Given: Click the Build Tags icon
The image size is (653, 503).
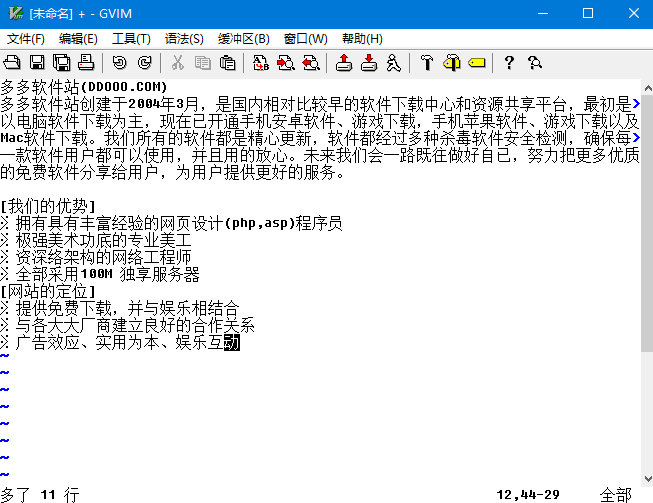Looking at the screenshot, I should [452, 63].
